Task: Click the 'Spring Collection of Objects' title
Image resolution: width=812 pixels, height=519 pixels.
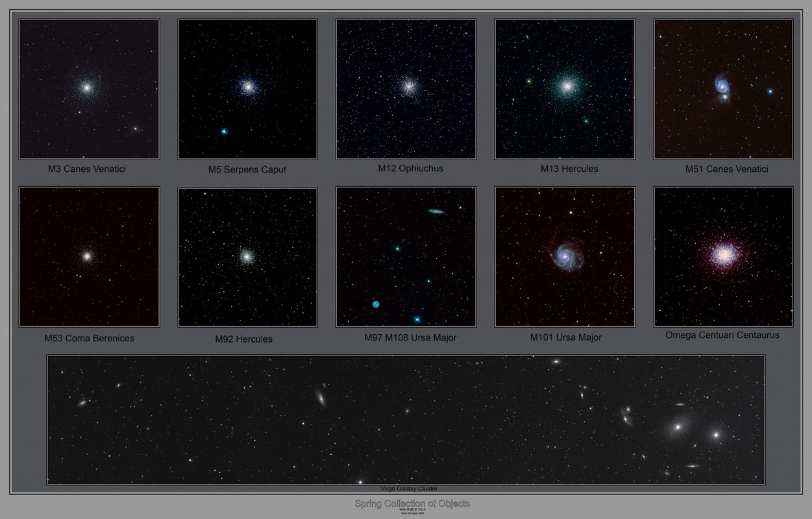Action: [x=412, y=503]
